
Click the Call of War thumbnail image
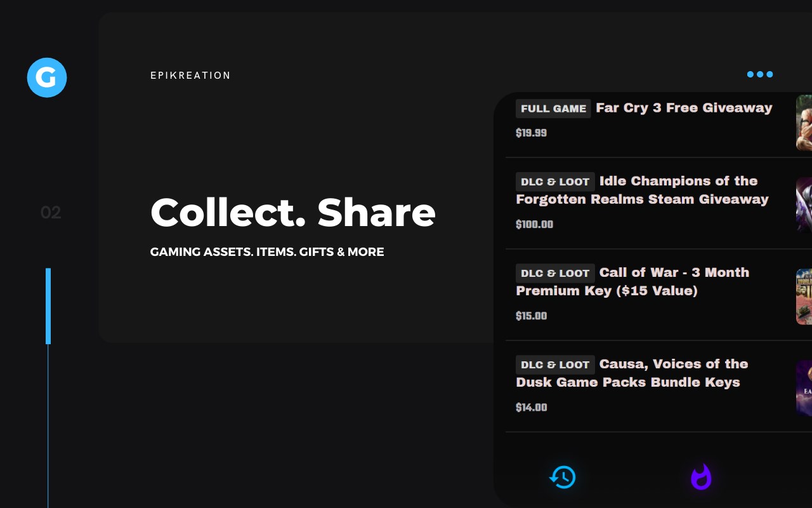tap(804, 297)
